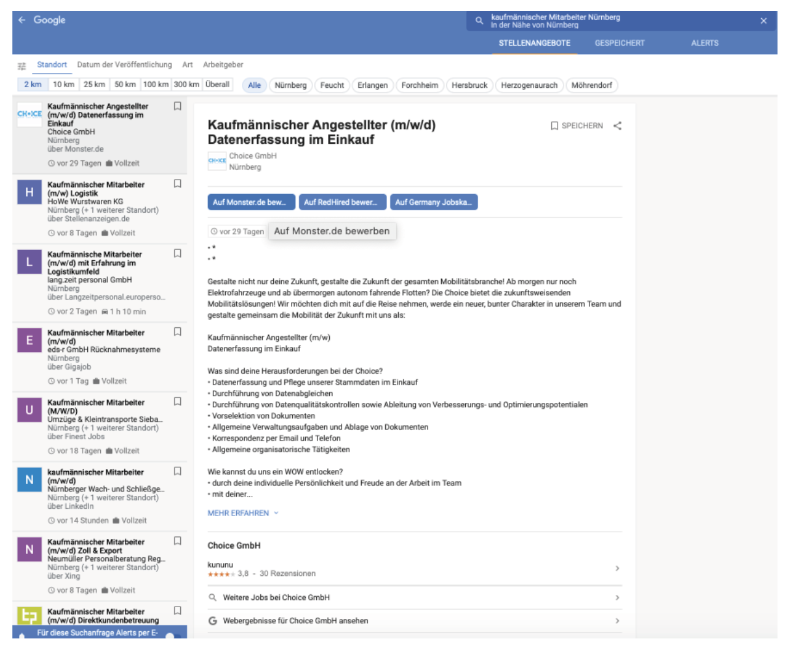Filter by the Hersbruck location chip

[470, 85]
